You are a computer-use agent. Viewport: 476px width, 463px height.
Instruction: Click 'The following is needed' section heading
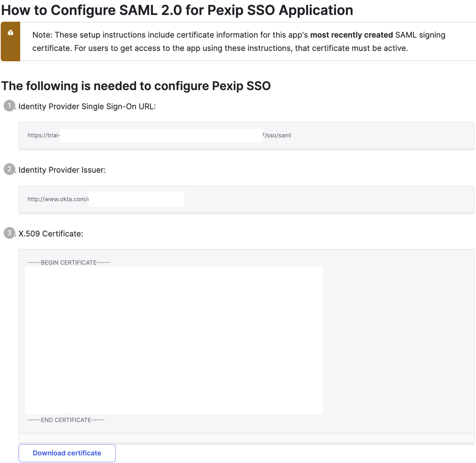pos(136,86)
